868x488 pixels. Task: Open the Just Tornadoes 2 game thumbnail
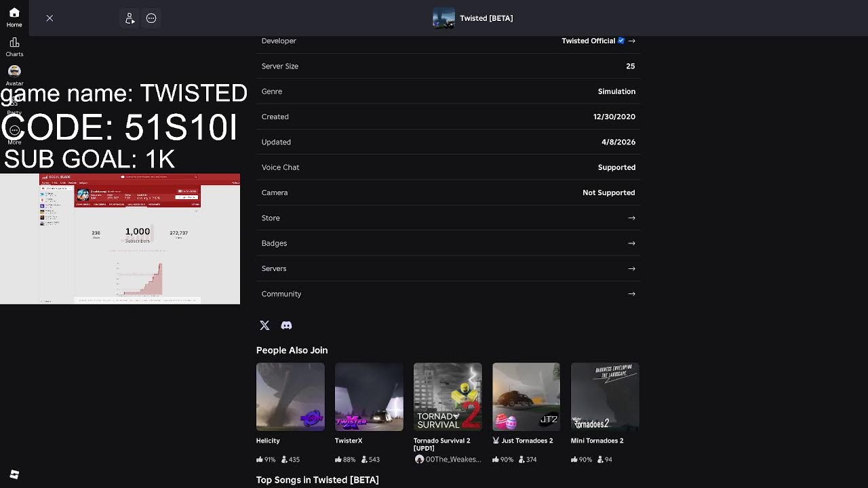click(x=526, y=396)
